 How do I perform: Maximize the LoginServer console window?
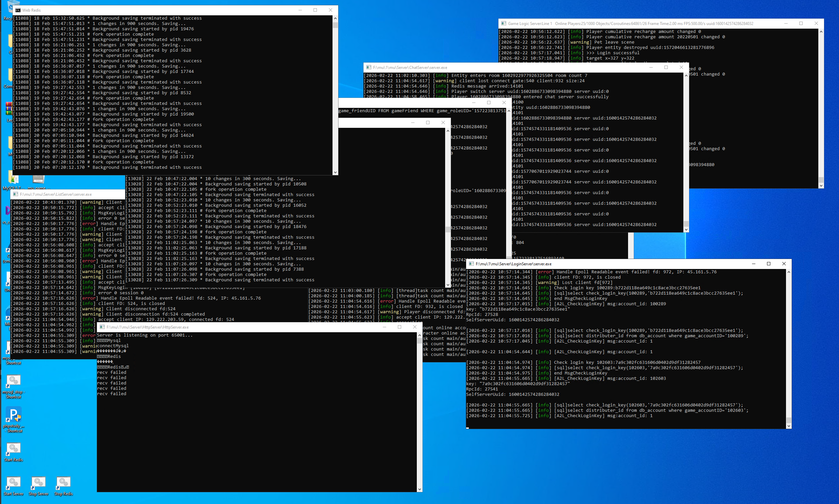(x=769, y=264)
